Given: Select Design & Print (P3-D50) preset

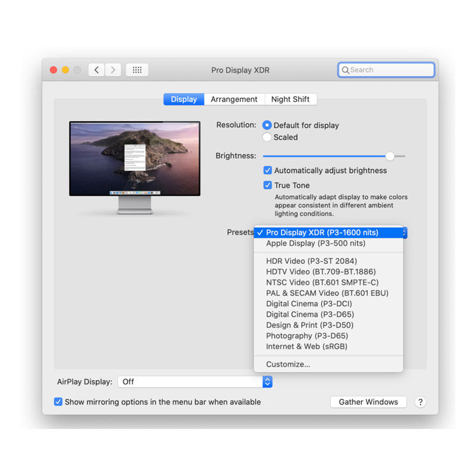Looking at the screenshot, I should (x=328, y=325).
